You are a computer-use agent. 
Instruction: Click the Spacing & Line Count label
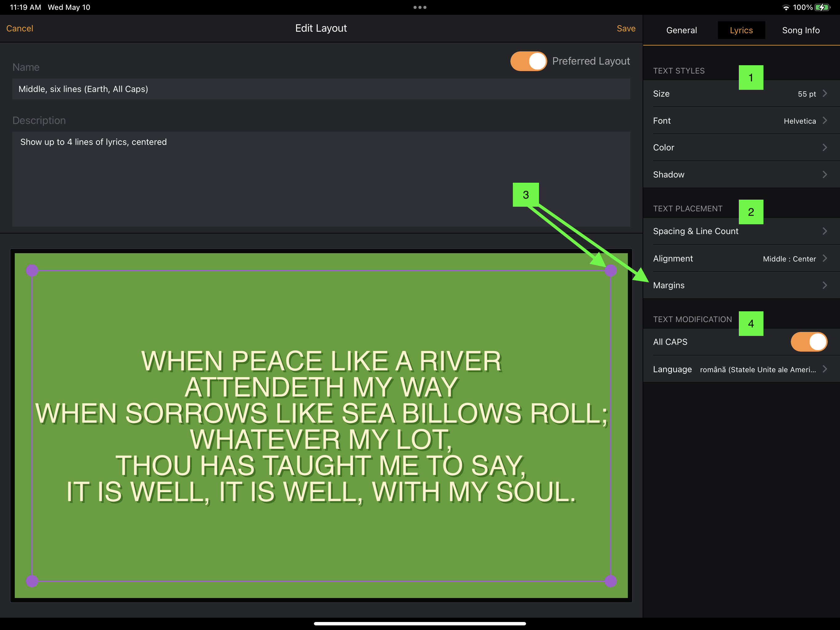[695, 231]
